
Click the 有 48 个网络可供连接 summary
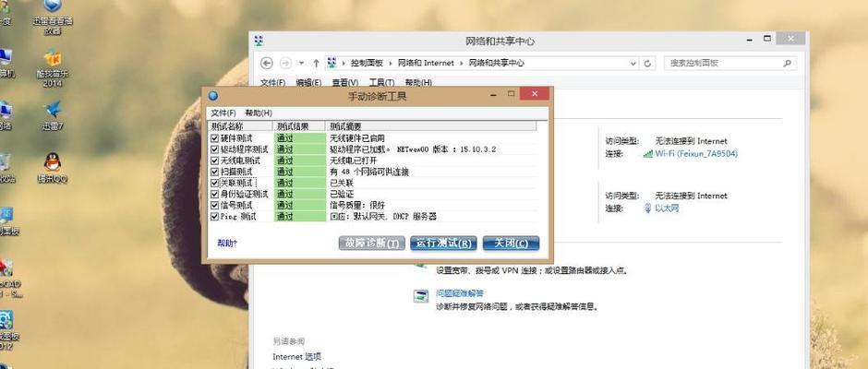pyautogui.click(x=369, y=173)
